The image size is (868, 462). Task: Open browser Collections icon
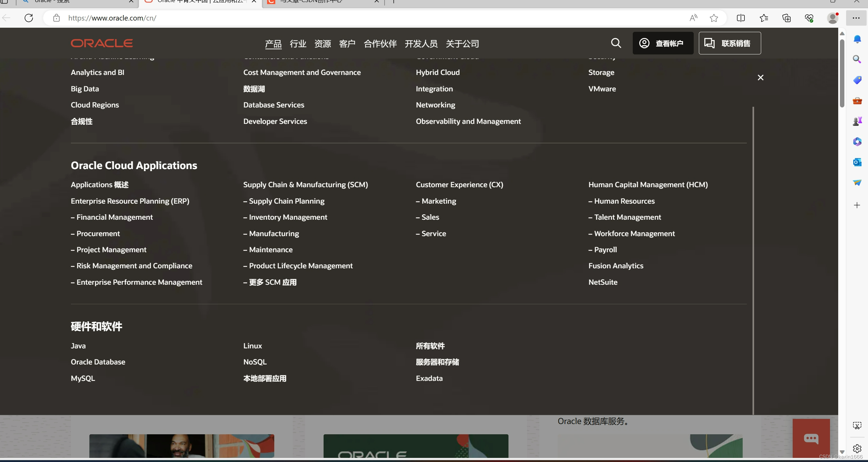(787, 18)
